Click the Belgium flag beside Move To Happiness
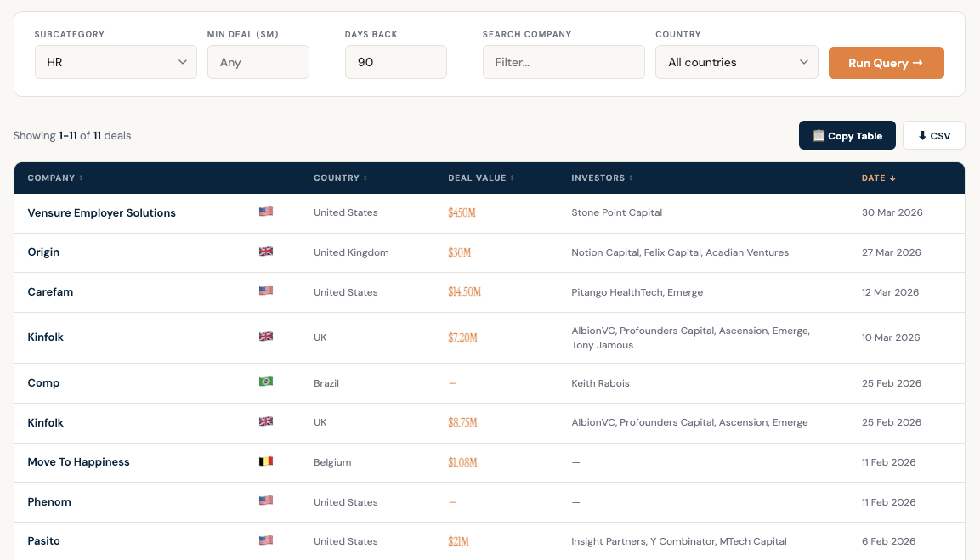This screenshot has height=560, width=980. click(265, 461)
